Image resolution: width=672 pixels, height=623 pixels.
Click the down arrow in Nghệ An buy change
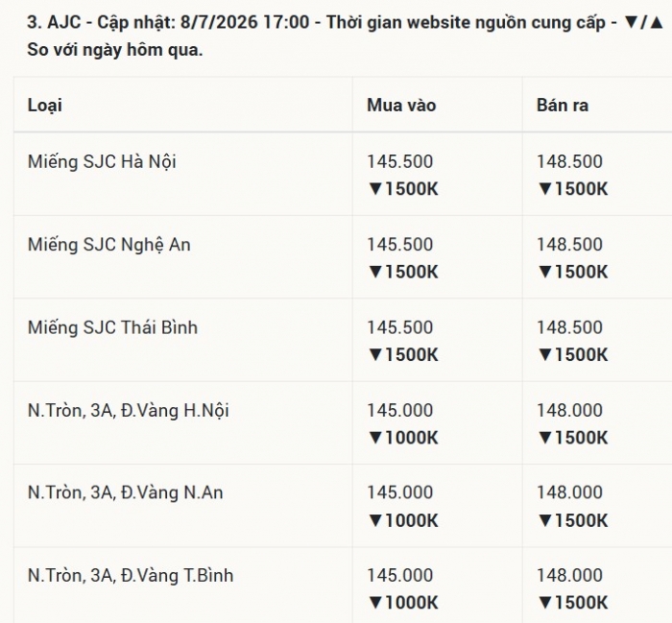click(x=375, y=272)
